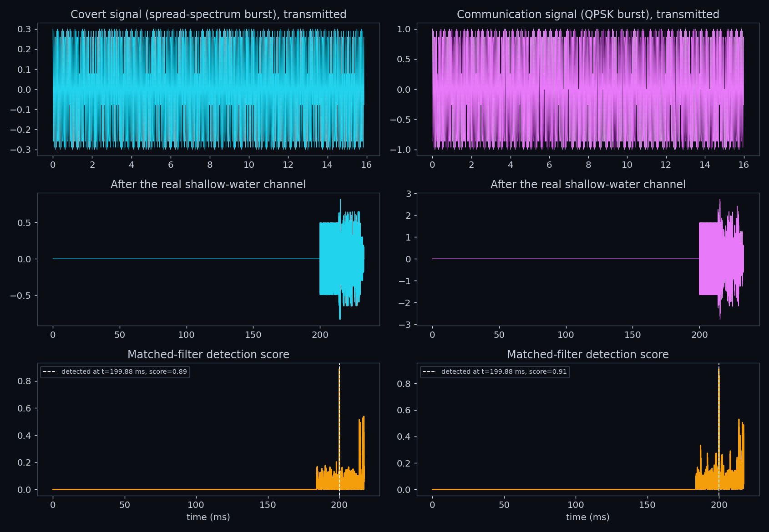Click the cyan covert transmitted waveform
The image size is (769, 532).
coord(208,89)
